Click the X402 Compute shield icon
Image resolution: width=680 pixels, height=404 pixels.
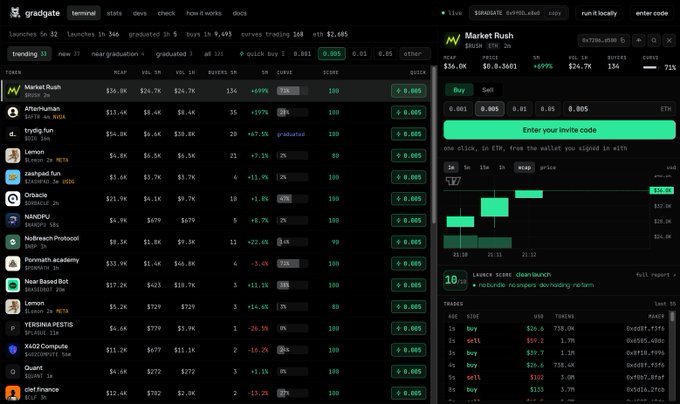13,350
